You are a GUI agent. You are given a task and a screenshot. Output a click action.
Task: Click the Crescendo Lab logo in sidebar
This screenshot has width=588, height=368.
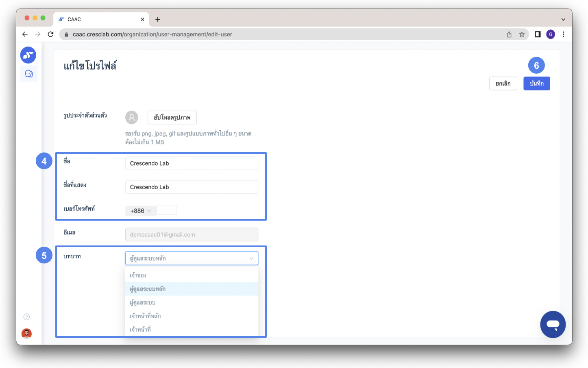click(28, 55)
